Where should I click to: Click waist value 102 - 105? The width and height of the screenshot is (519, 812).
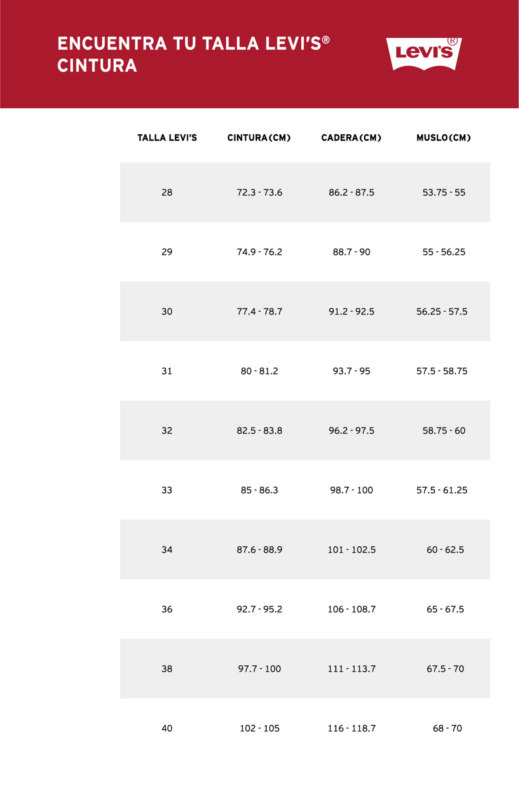click(x=260, y=728)
